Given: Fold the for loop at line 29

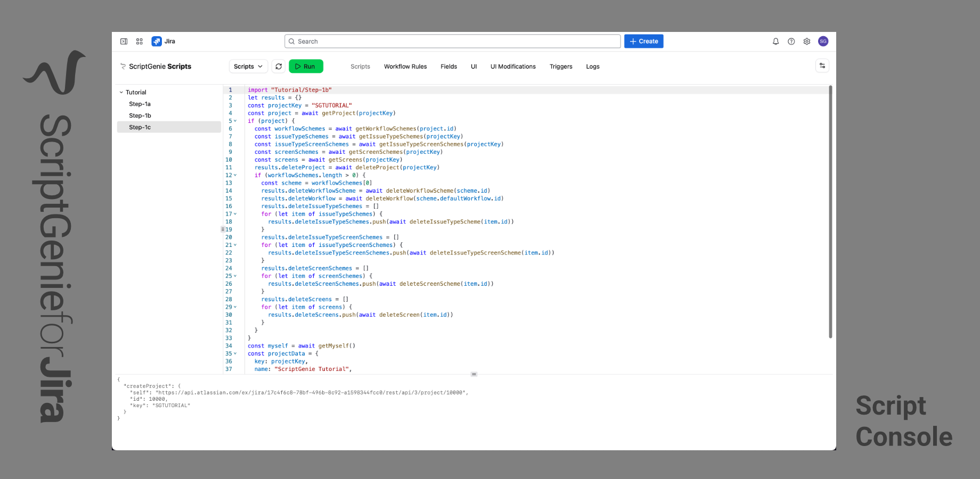Looking at the screenshot, I should point(235,307).
